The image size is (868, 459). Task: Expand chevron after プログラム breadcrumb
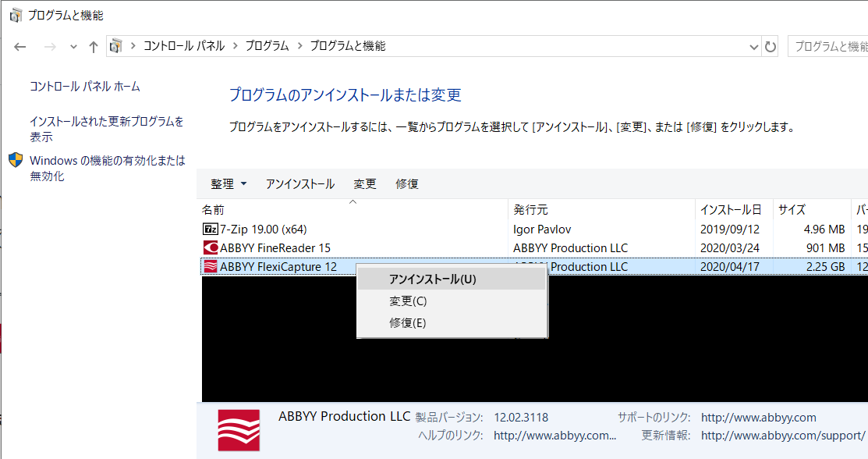(300, 46)
